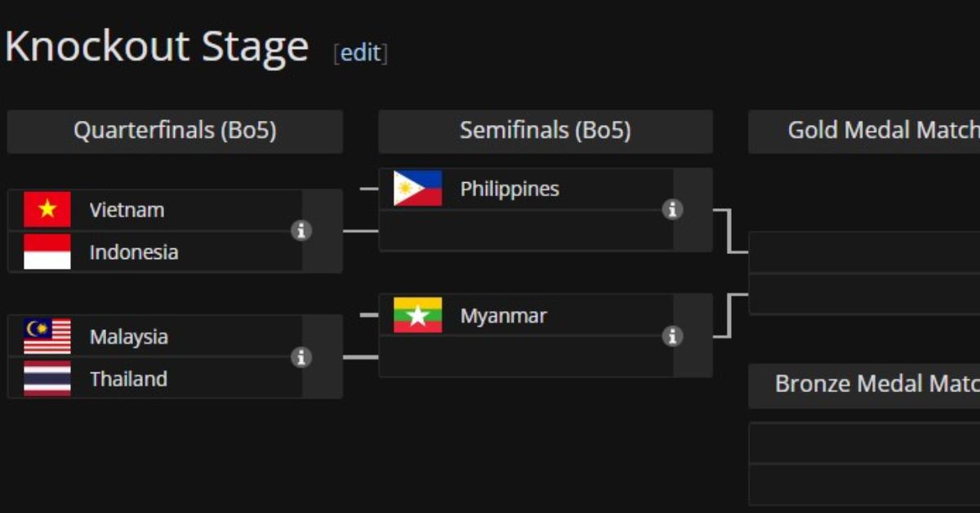The image size is (980, 513).
Task: Open info for Malaysia vs Thailand match
Action: [301, 357]
